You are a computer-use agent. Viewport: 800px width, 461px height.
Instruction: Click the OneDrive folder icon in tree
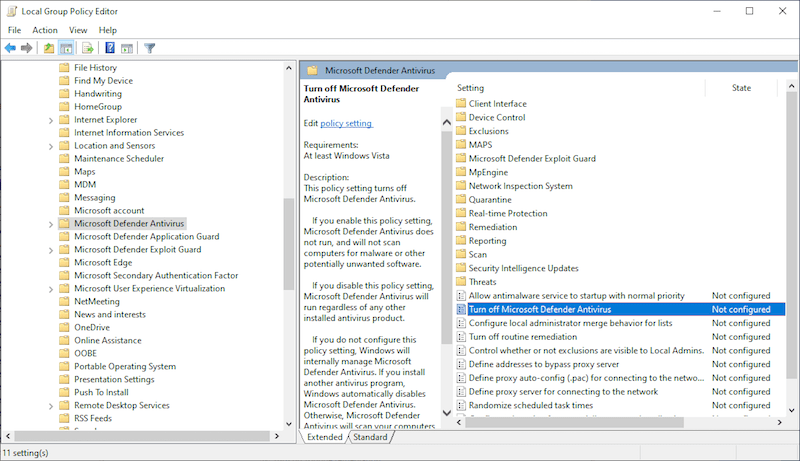tap(64, 327)
